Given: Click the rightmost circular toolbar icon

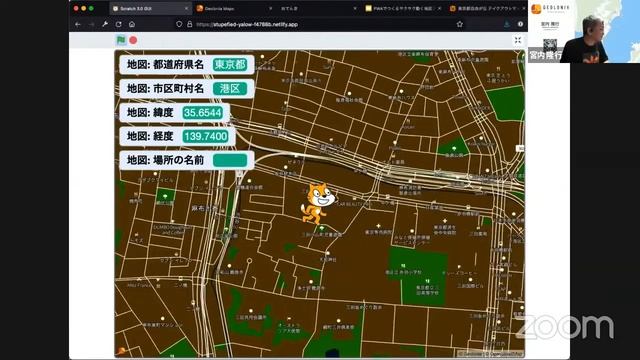Looking at the screenshot, I should coord(520,24).
